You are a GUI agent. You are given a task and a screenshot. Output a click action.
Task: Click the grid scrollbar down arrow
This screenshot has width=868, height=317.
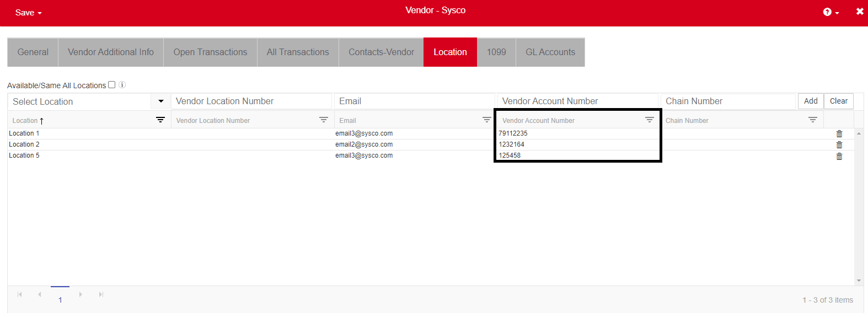(x=859, y=281)
